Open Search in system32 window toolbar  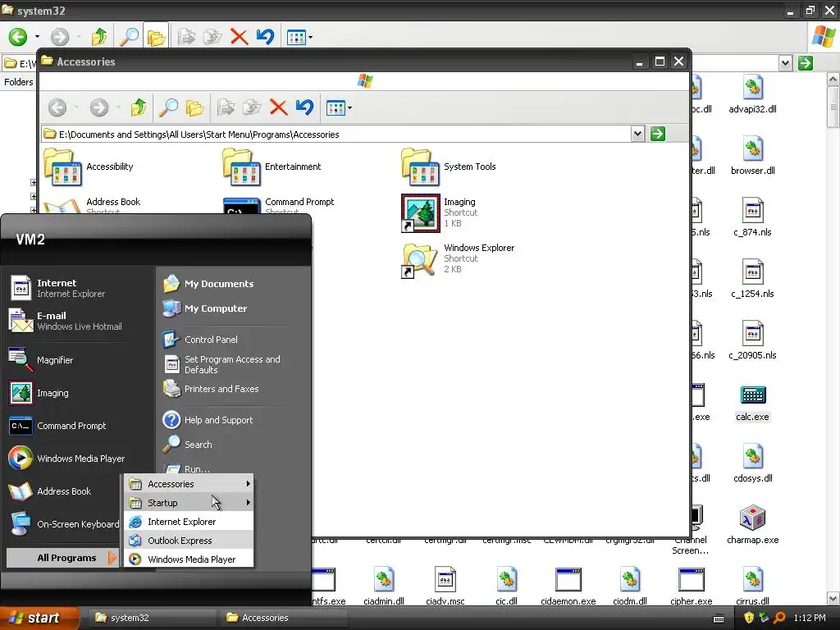129,37
